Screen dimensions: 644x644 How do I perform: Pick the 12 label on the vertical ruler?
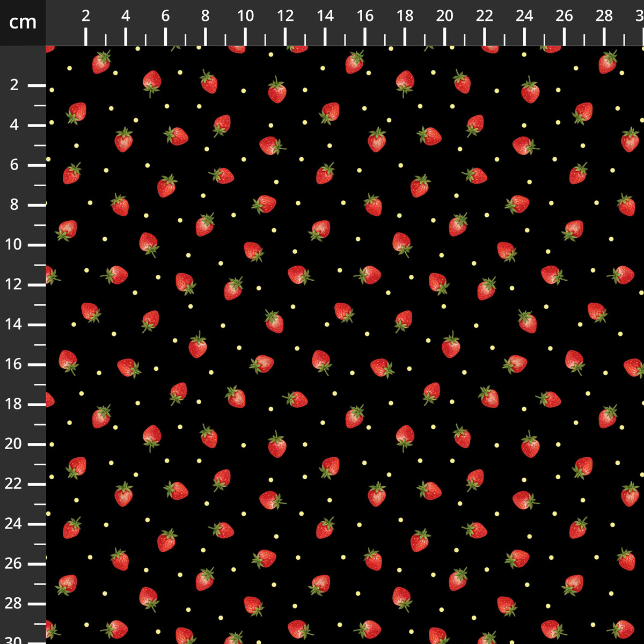coord(13,284)
